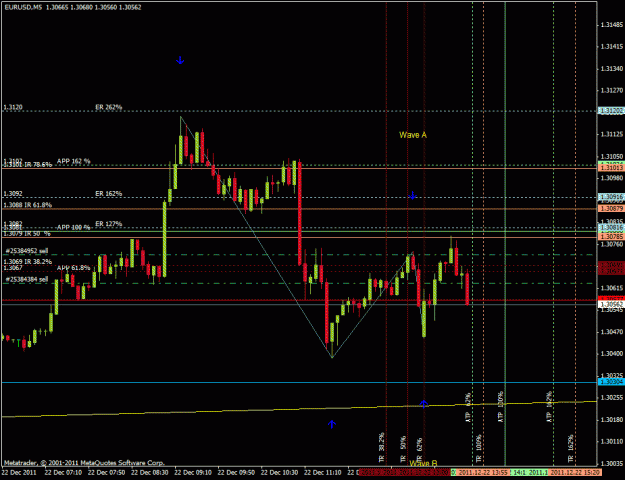Select the 'Wave A' text label
This screenshot has height=480, width=625.
pos(413,135)
